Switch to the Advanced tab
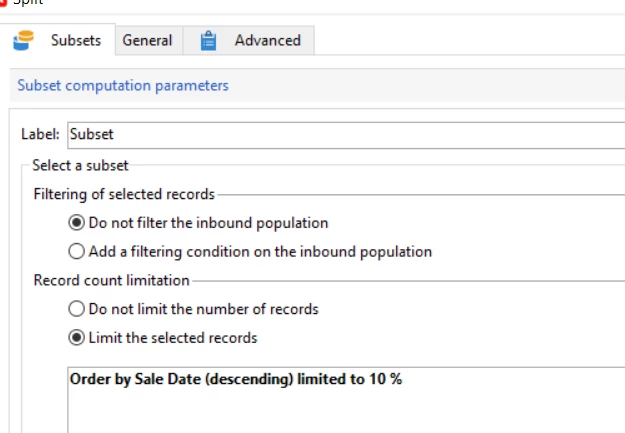Image resolution: width=625 pixels, height=433 pixels. [267, 41]
